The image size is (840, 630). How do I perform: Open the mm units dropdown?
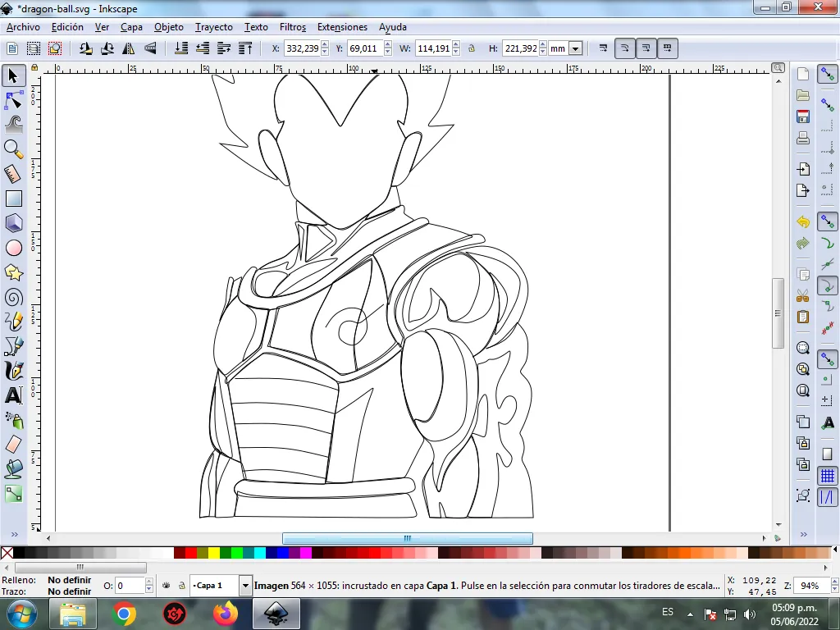576,48
